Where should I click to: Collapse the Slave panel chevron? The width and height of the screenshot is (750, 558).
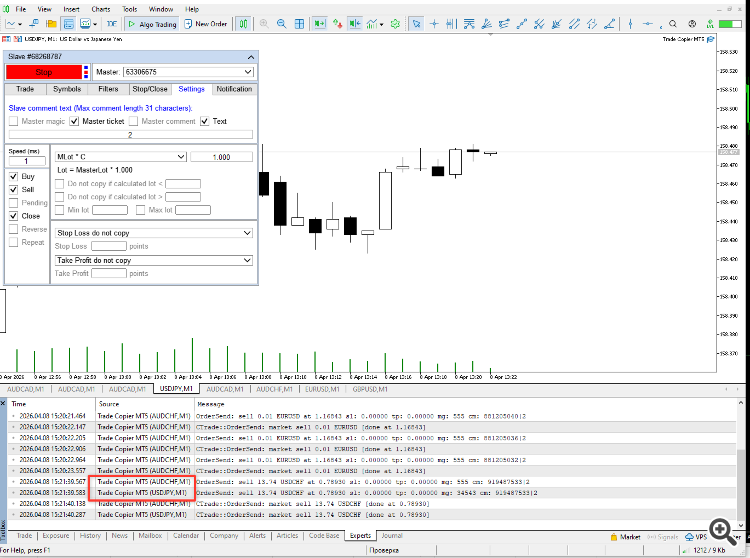coord(251,57)
